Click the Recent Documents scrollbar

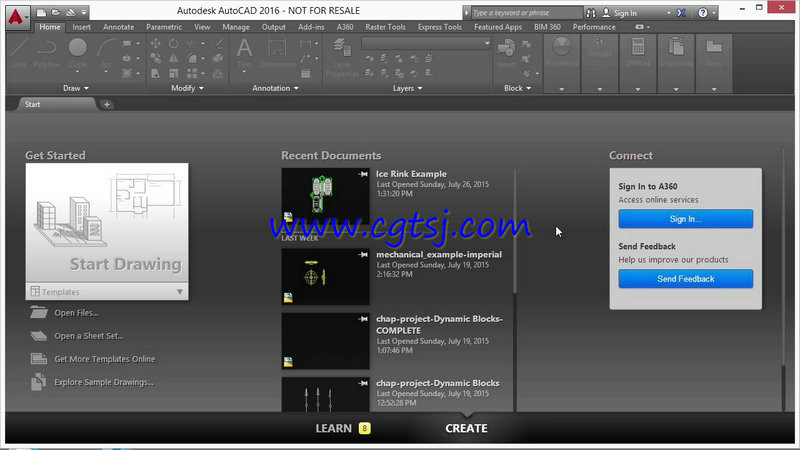click(515, 232)
